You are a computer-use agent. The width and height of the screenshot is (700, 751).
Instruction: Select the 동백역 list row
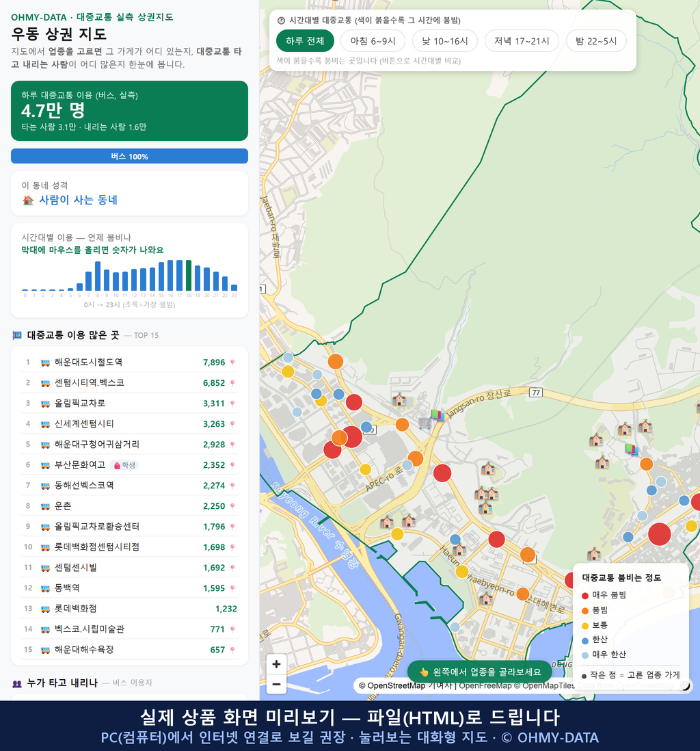coord(129,588)
